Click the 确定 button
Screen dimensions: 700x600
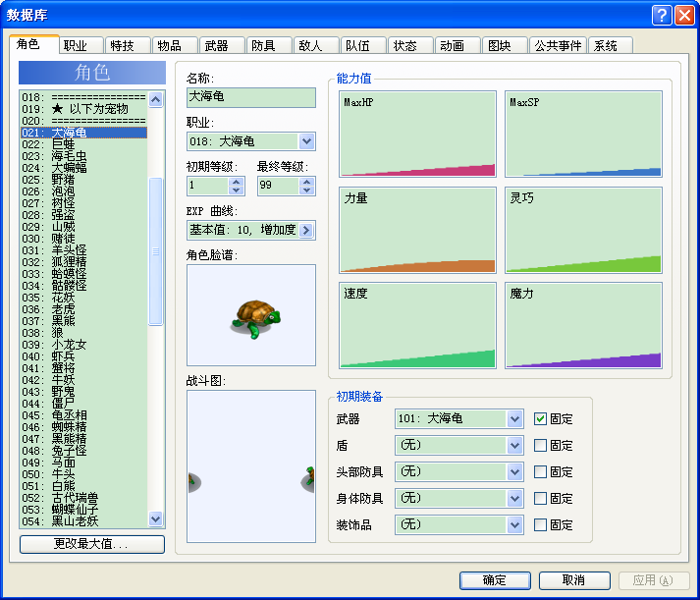click(495, 580)
